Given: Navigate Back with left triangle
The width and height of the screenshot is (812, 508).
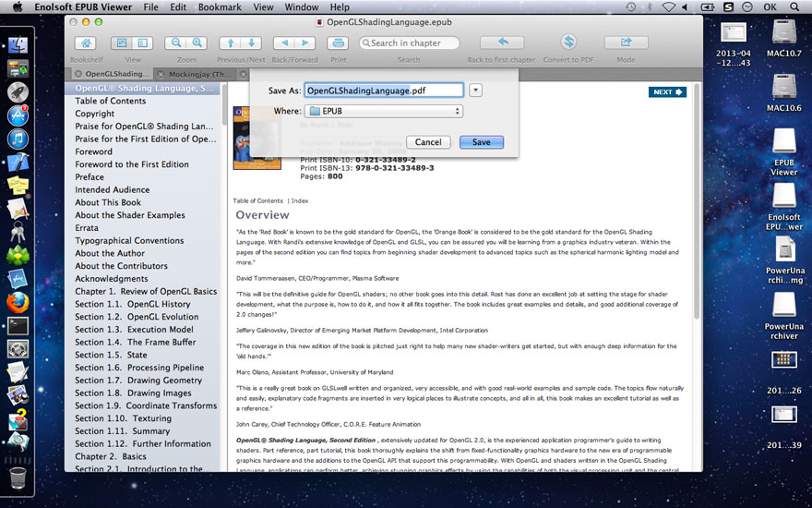Looking at the screenshot, I should click(284, 43).
